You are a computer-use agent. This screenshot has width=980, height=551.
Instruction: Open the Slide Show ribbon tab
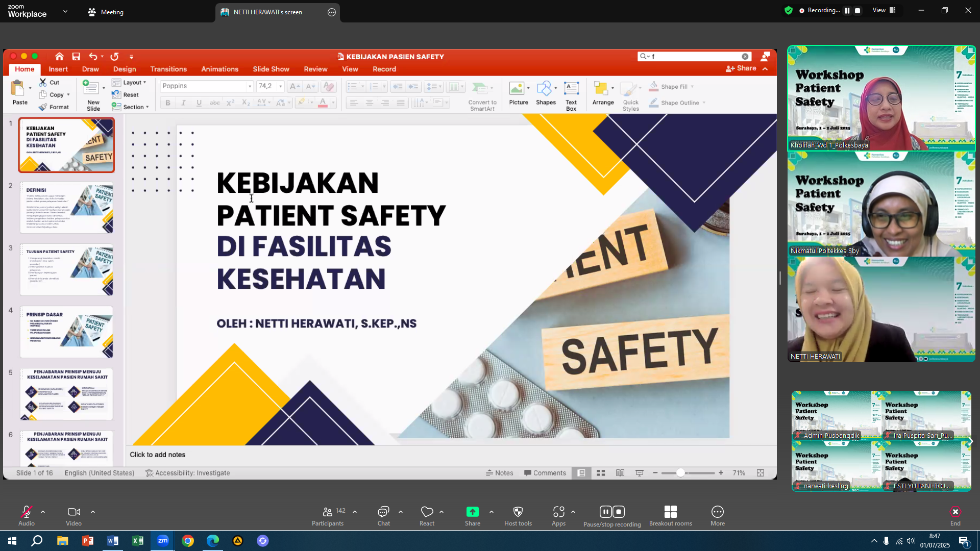click(x=271, y=69)
